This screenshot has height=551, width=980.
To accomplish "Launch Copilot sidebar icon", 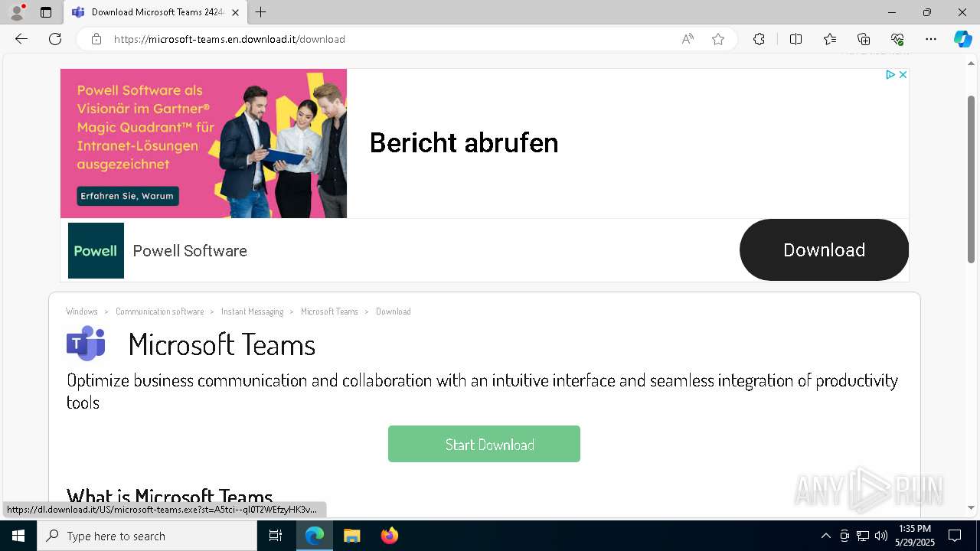I will [x=962, y=39].
